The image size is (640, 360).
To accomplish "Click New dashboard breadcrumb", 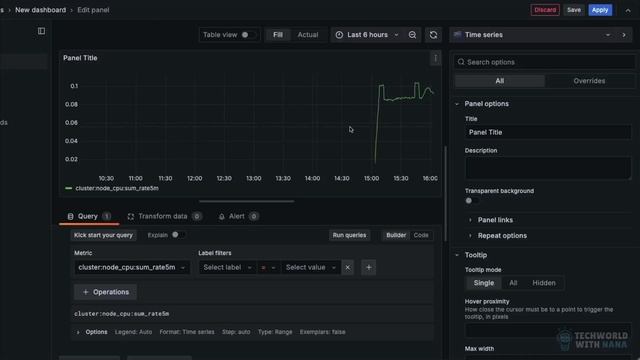I will tap(40, 10).
